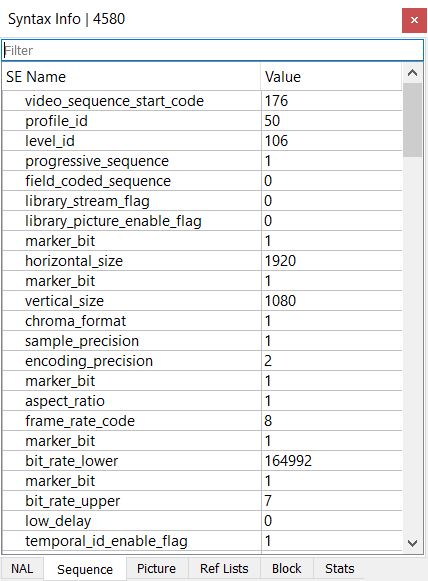
Task: Click the SE Name column header
Action: tap(131, 77)
